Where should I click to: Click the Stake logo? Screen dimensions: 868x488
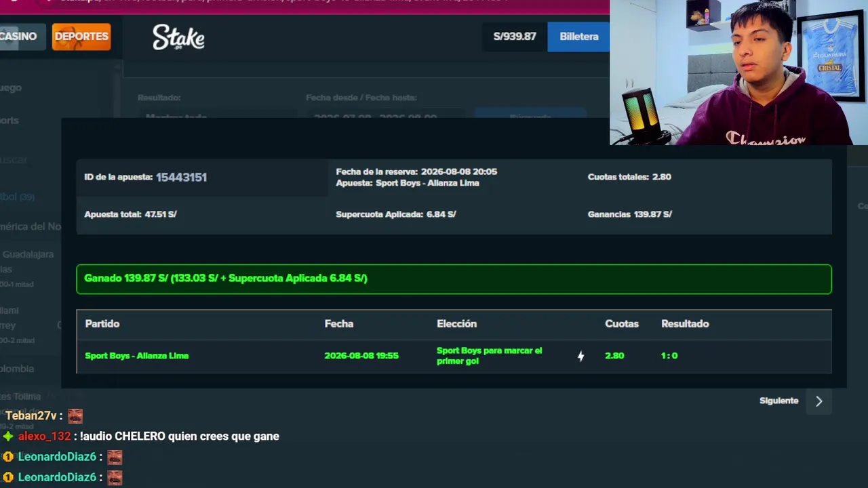click(x=178, y=37)
